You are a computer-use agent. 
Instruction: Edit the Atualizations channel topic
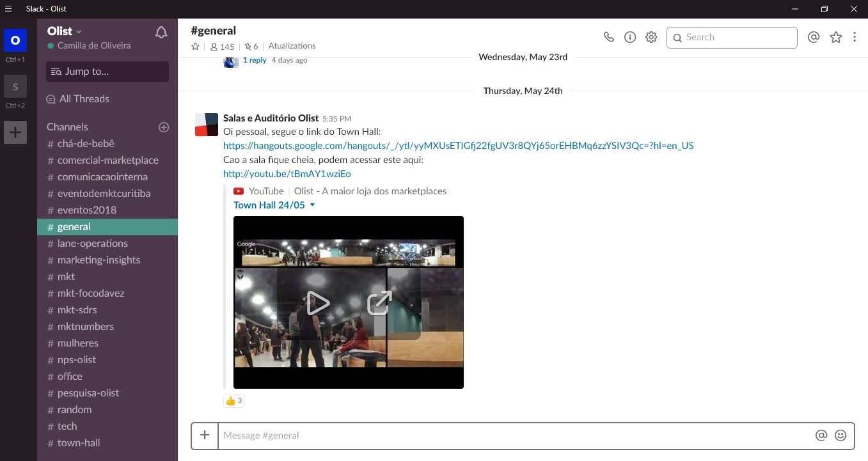(x=292, y=46)
